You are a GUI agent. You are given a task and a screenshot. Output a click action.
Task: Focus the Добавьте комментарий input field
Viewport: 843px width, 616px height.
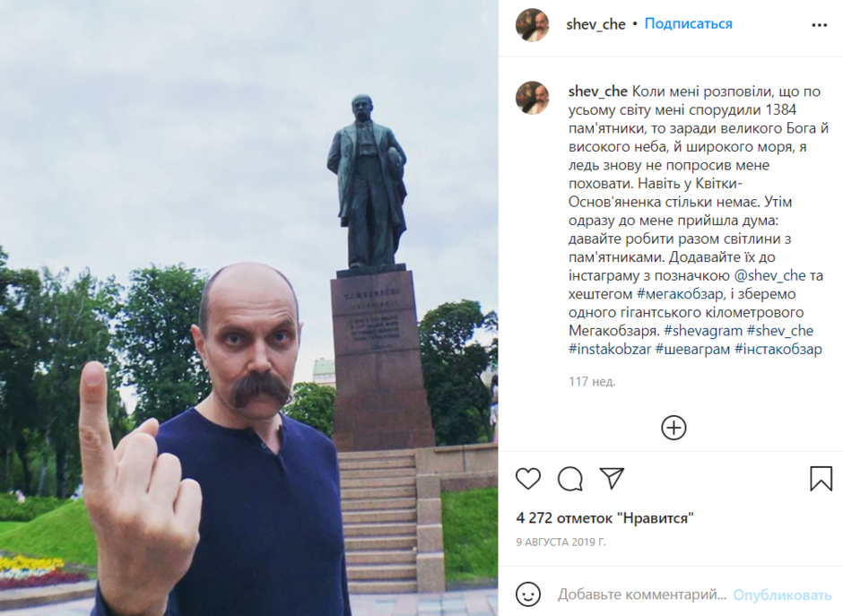642,594
